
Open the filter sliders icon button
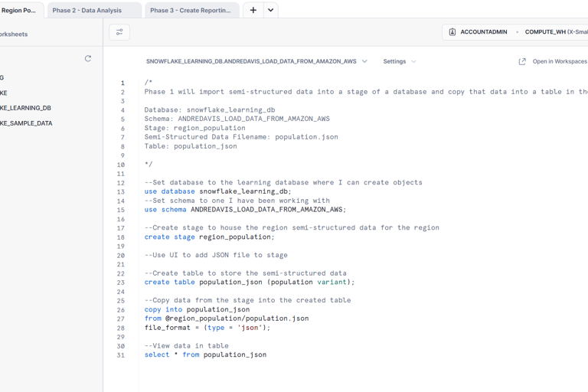point(119,32)
